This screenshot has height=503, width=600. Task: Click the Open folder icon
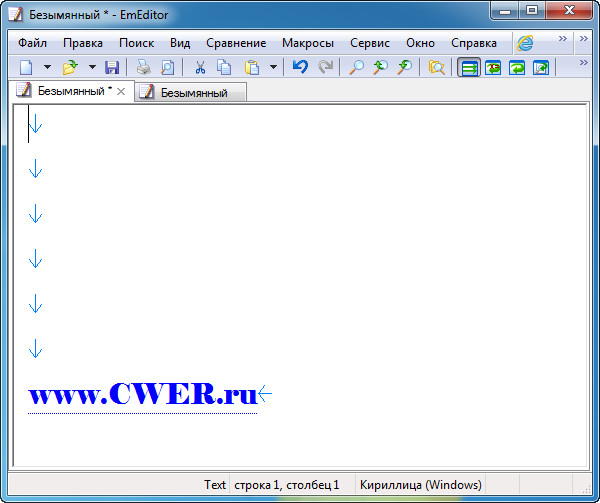coord(70,67)
